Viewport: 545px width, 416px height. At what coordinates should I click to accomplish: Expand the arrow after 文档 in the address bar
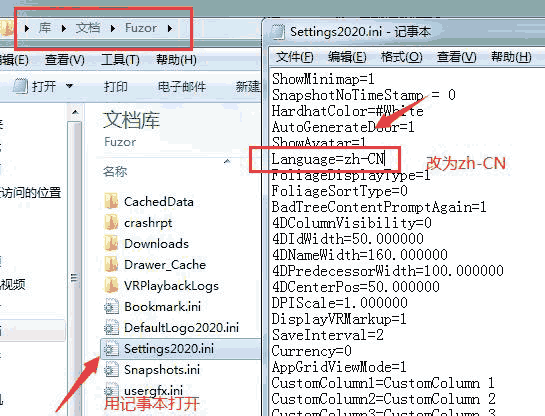(x=112, y=28)
